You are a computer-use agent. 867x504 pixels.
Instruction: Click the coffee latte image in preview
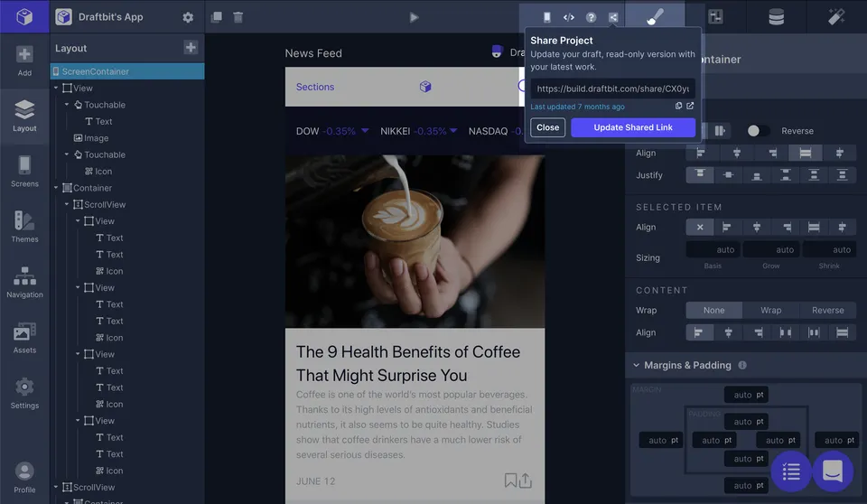click(x=415, y=241)
